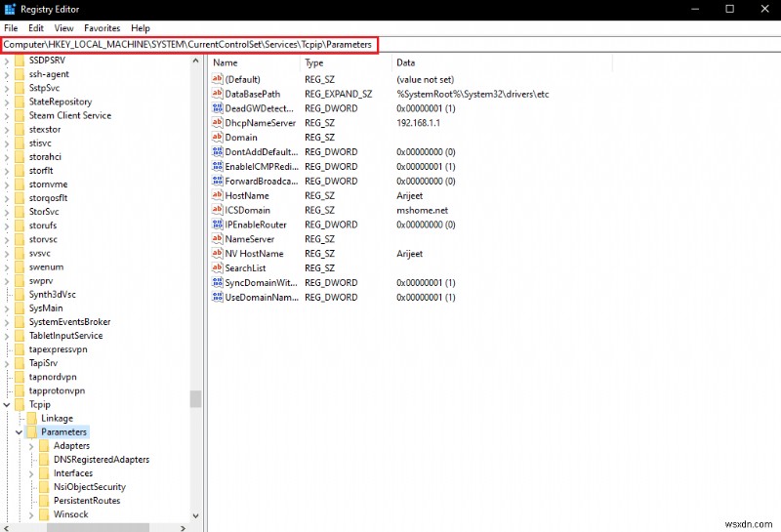Click the string icon beside ICSDomain
This screenshot has width=781, height=532.
[217, 209]
